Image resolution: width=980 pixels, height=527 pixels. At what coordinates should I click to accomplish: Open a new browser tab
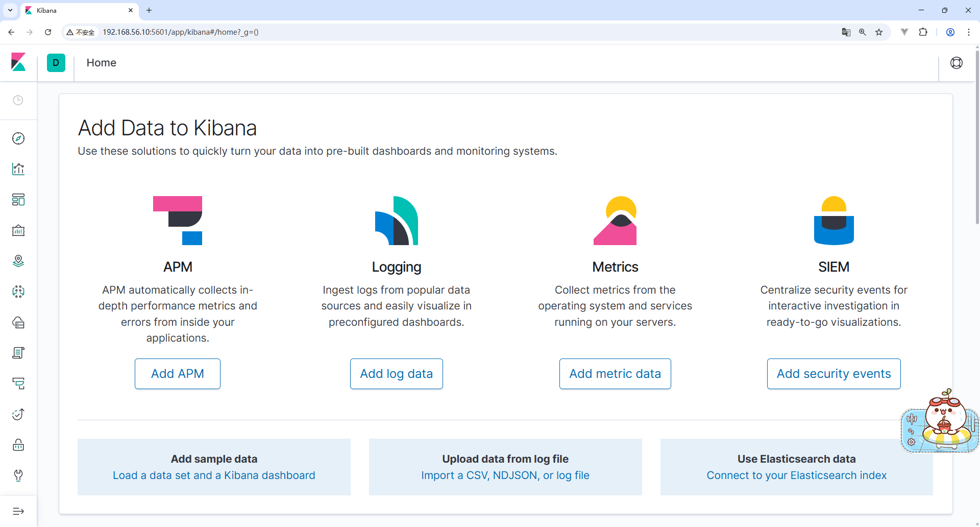pos(149,10)
